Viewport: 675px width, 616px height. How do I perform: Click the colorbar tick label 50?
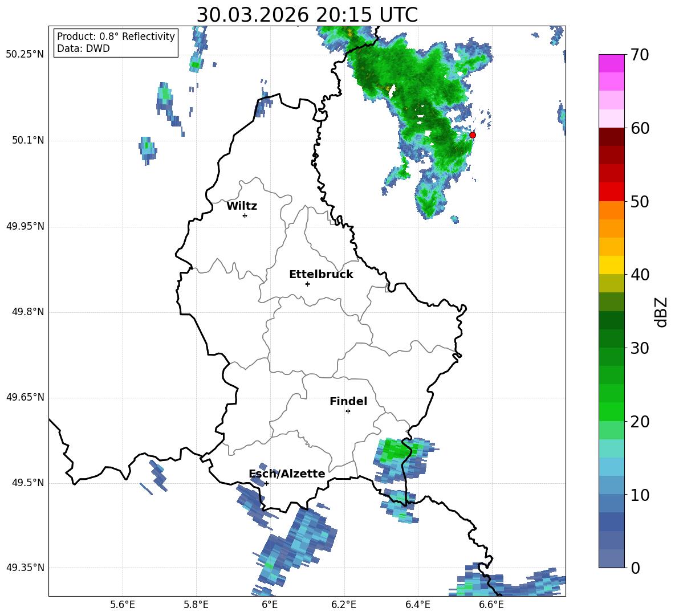[640, 201]
